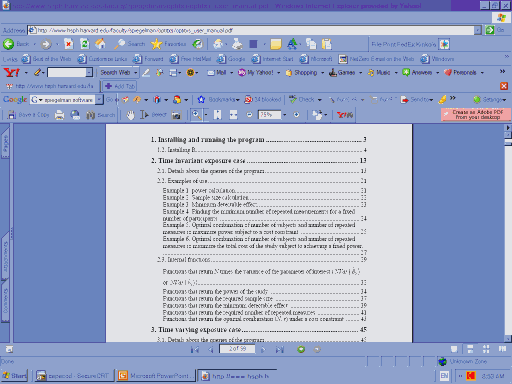Open the 75% zoom level dropdown

pos(284,115)
